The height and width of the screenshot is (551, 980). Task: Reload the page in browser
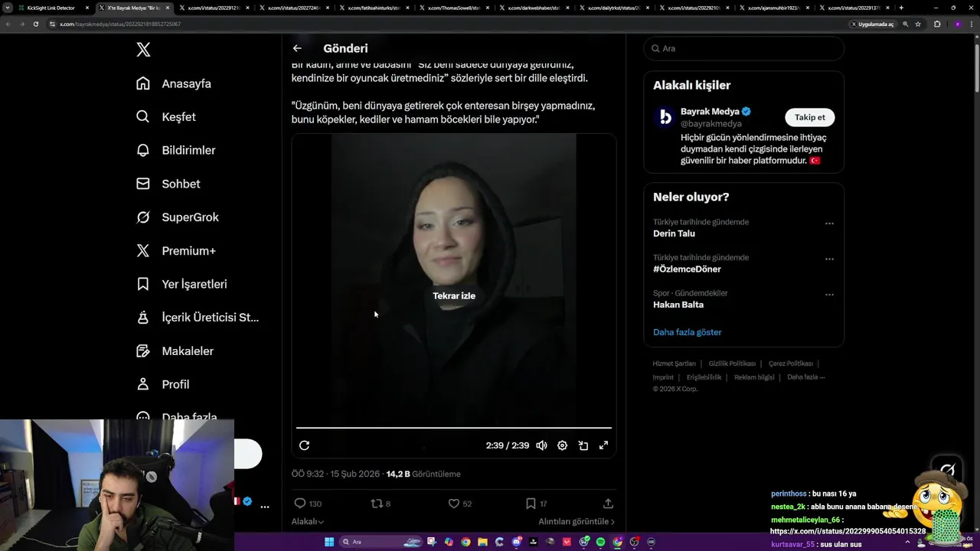(35, 24)
